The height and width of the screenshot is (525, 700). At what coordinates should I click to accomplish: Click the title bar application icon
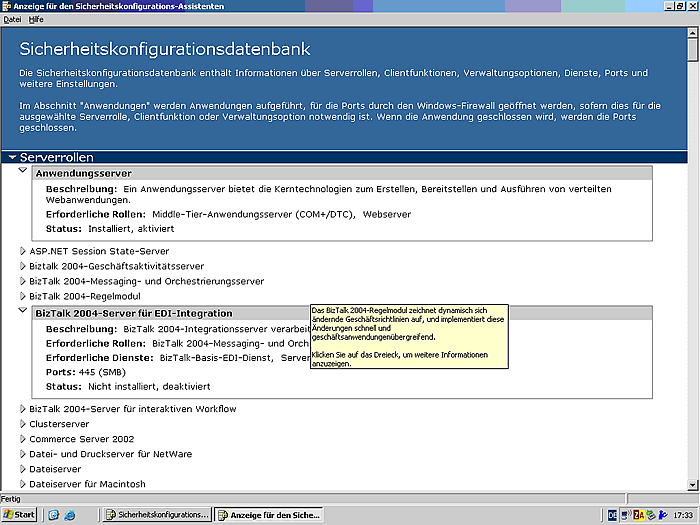tap(6, 6)
